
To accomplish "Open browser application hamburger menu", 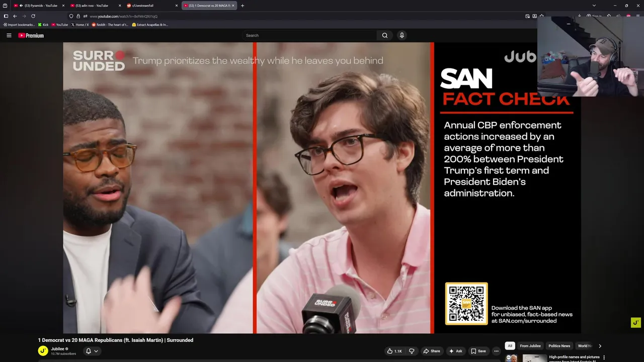I will point(637,16).
